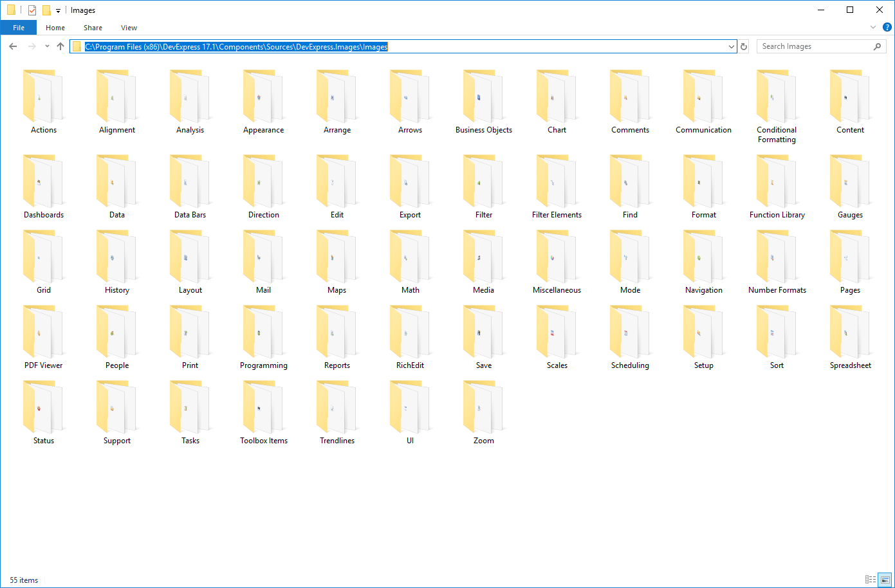The width and height of the screenshot is (895, 588).
Task: Select the Setup folder
Action: [x=704, y=338]
